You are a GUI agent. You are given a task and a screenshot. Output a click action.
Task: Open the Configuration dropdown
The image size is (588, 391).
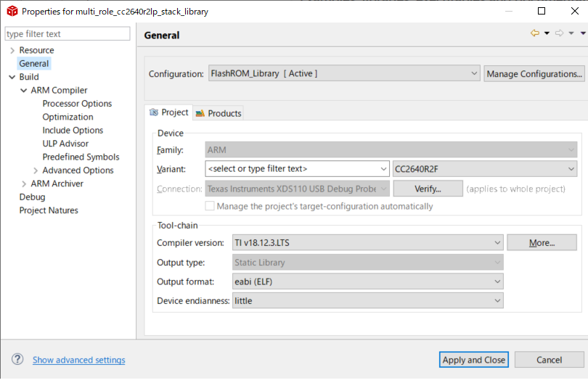tap(474, 73)
